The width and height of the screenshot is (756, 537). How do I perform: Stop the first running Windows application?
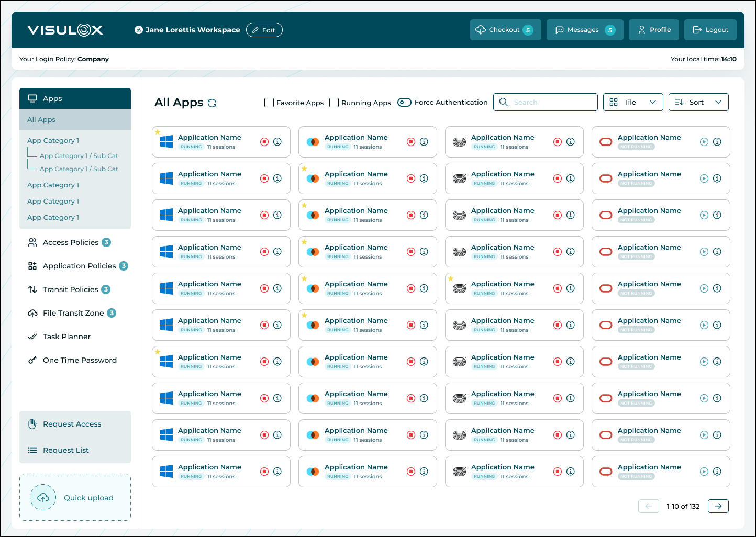click(264, 141)
